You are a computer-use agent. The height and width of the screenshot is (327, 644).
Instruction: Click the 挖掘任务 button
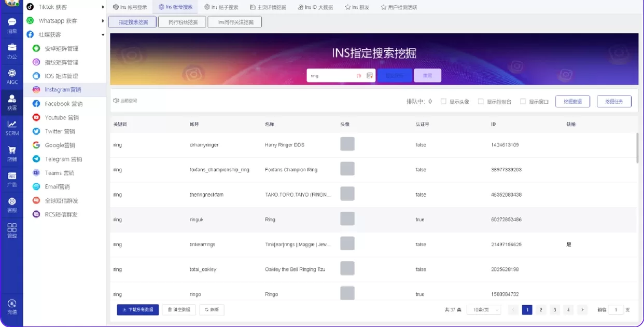tap(614, 101)
